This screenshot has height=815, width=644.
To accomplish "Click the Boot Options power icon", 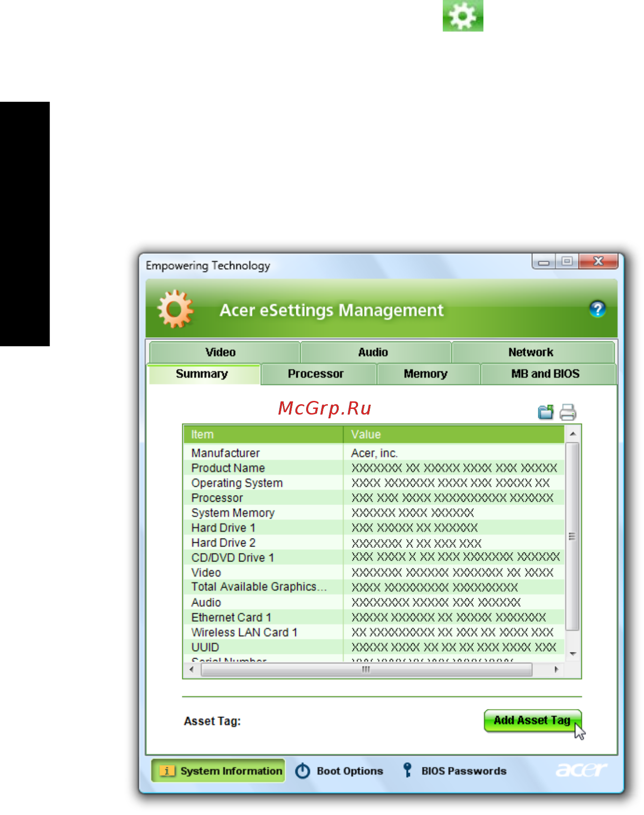I will pos(302,771).
